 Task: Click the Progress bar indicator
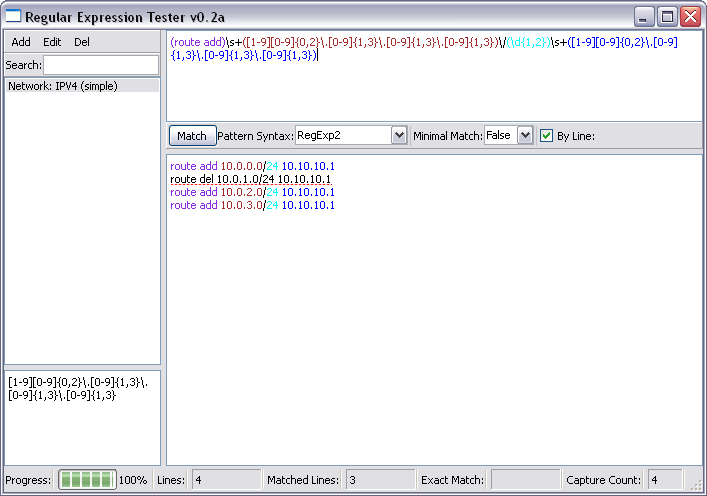point(87,480)
